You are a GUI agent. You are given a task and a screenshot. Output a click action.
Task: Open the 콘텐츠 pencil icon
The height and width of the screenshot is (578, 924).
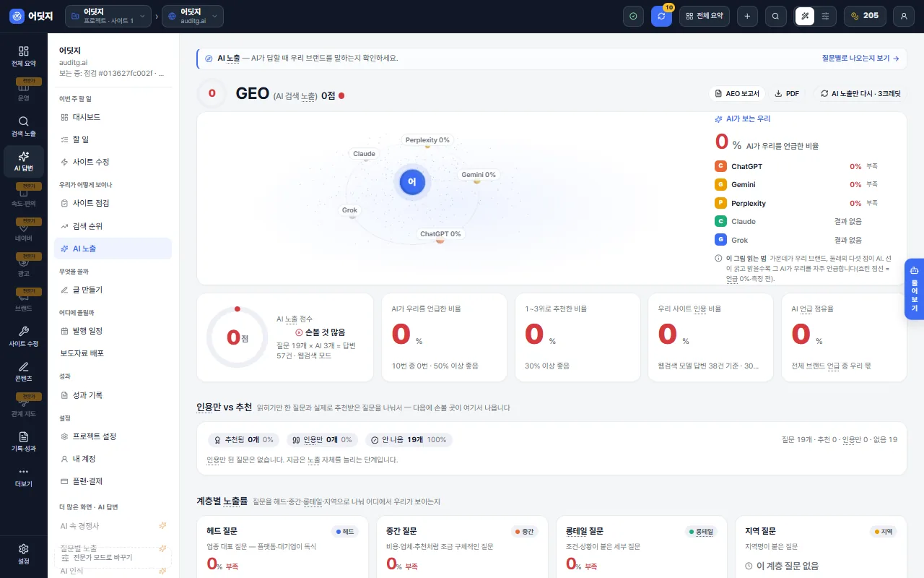pyautogui.click(x=24, y=371)
